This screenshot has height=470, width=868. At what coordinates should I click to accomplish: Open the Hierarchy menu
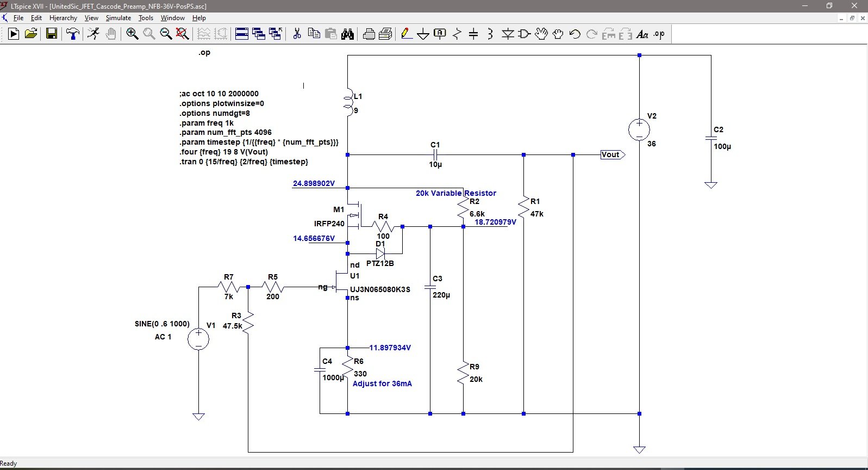[63, 18]
